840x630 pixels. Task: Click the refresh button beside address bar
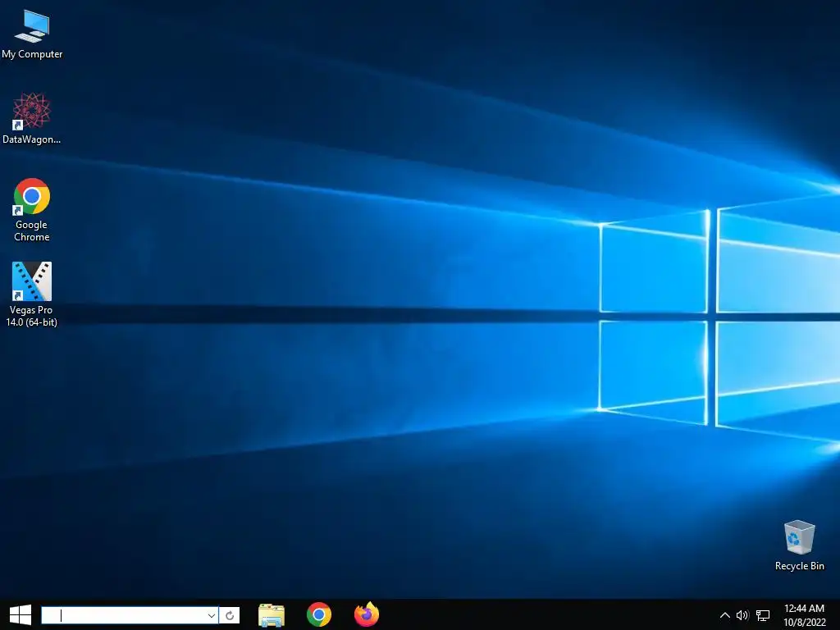pos(230,615)
